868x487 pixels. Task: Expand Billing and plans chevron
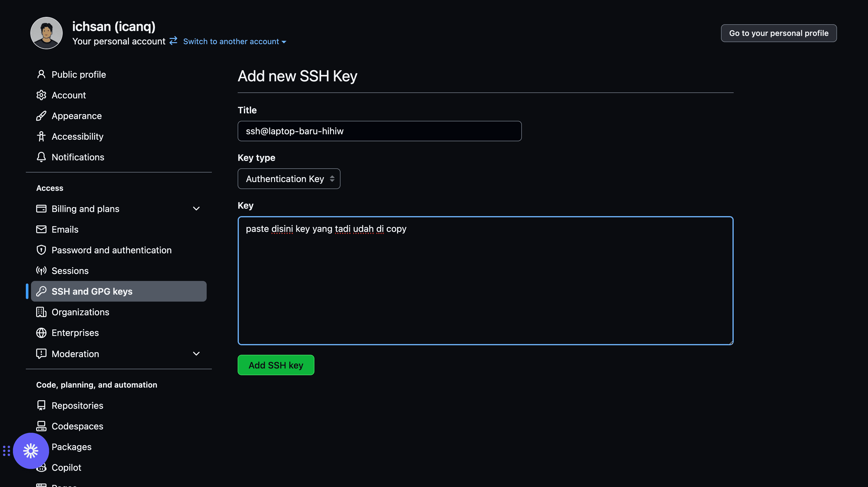(196, 209)
